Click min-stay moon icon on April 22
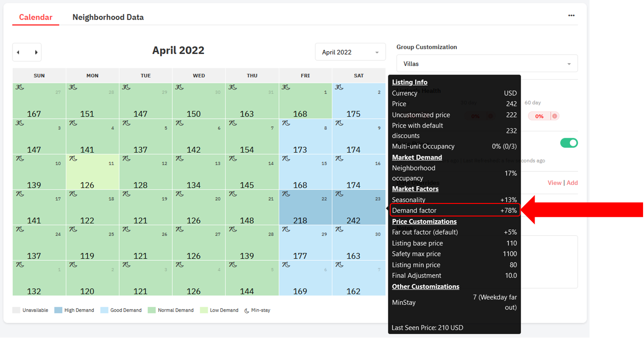Image resolution: width=644 pixels, height=338 pixels. pyautogui.click(x=286, y=194)
